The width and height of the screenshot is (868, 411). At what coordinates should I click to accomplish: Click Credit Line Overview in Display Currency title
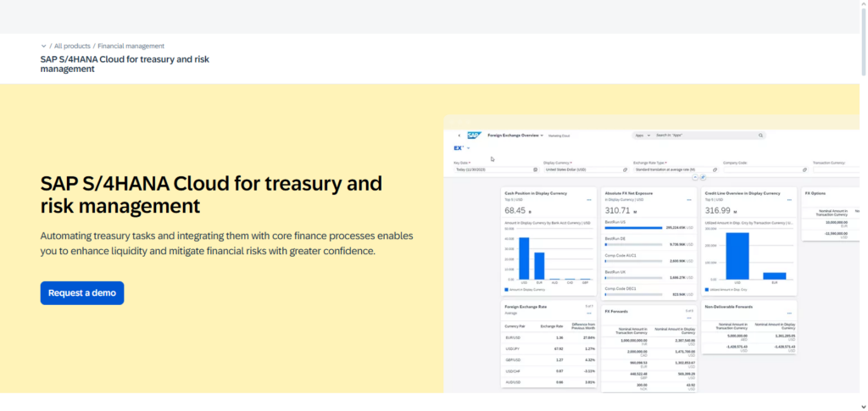pyautogui.click(x=743, y=193)
